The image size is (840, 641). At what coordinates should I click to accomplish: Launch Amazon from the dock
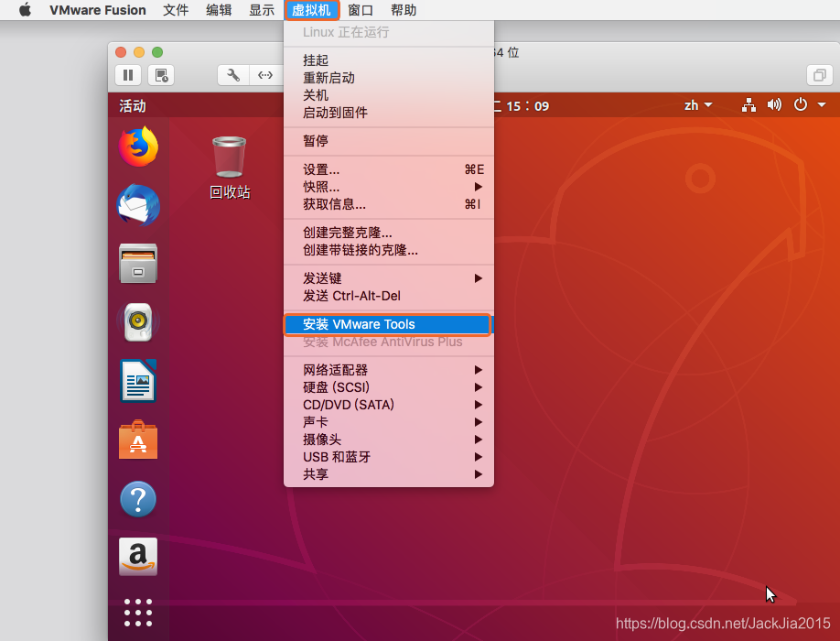point(138,557)
